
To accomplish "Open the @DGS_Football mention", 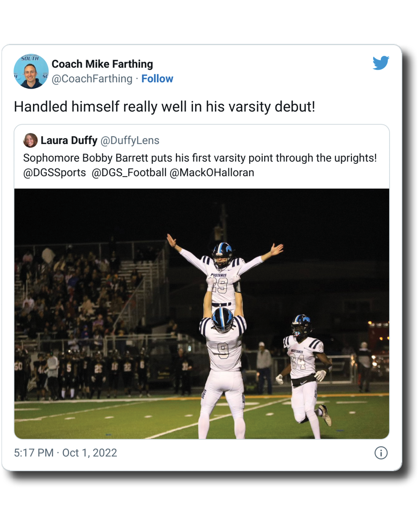I will tap(129, 173).
